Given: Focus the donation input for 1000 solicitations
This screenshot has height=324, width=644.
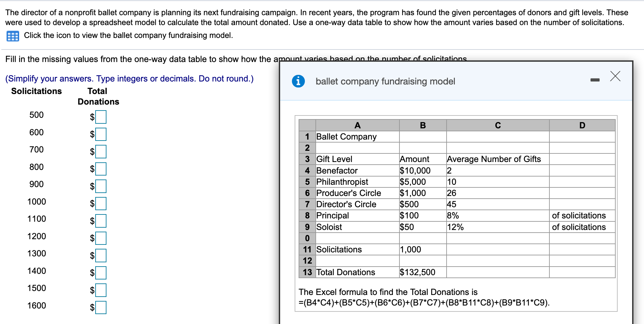Looking at the screenshot, I should (101, 204).
